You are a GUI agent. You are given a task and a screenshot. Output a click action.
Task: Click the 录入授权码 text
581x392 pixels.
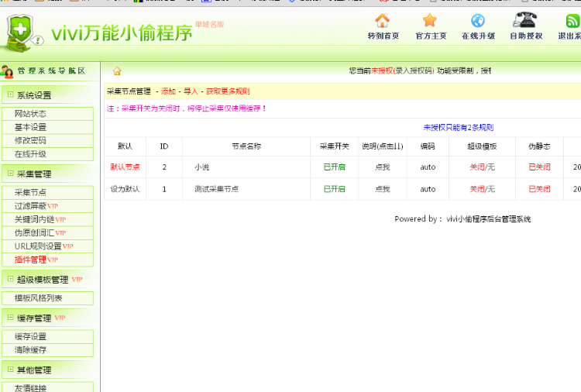coord(414,70)
